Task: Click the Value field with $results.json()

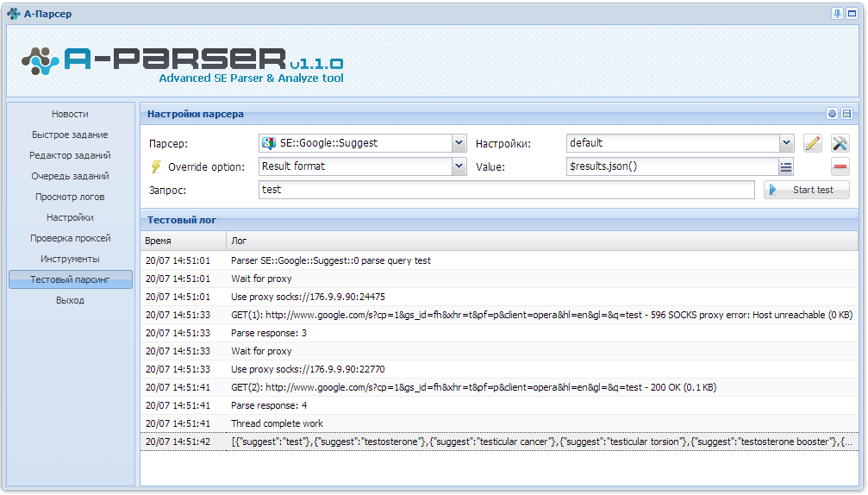Action: click(672, 166)
